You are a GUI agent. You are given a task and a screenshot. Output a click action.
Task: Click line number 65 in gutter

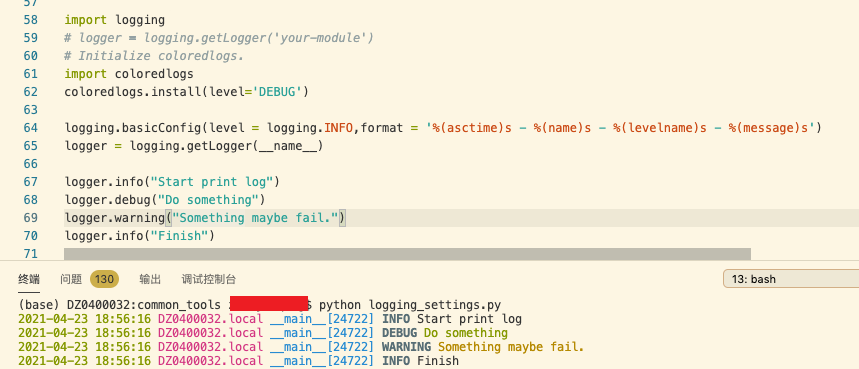tap(31, 146)
